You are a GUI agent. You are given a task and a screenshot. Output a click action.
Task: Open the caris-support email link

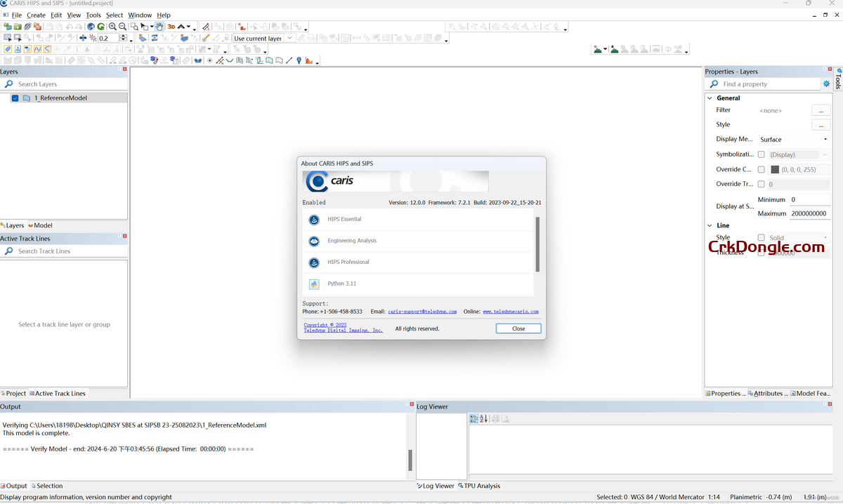point(422,312)
